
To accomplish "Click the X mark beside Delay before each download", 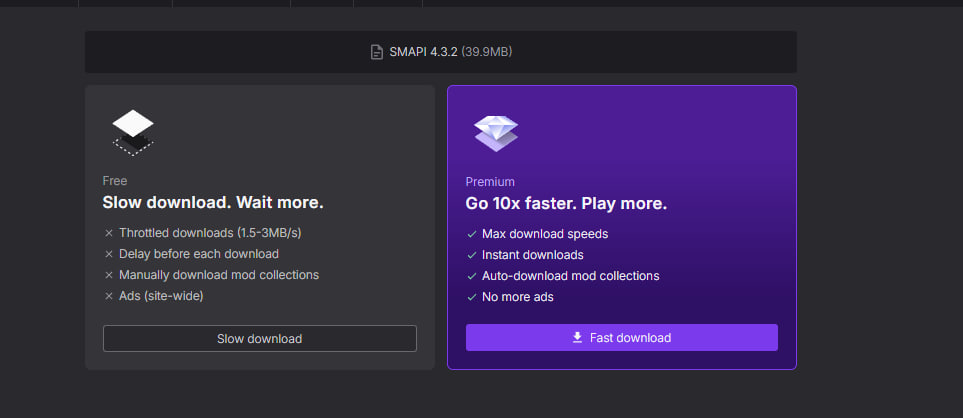I will [x=109, y=254].
